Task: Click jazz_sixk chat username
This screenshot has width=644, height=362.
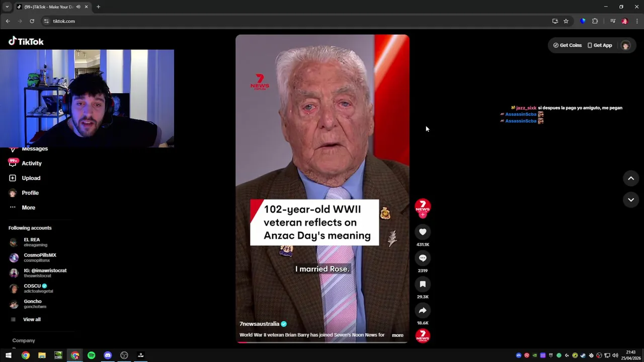Action: [x=526, y=108]
